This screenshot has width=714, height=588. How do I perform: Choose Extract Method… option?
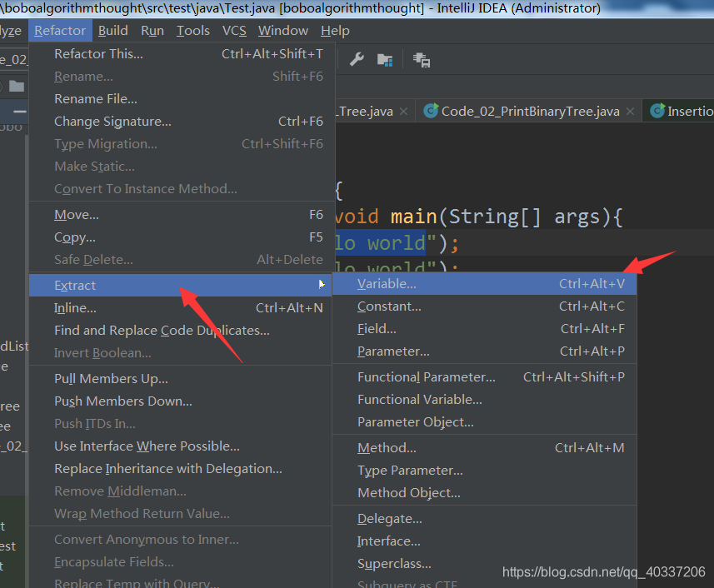coord(485,448)
